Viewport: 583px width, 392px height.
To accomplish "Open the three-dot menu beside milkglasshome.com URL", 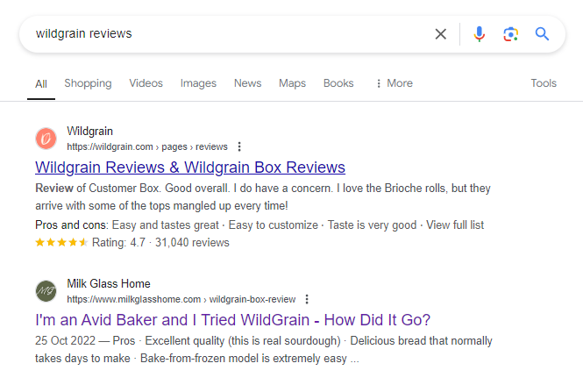I will 307,299.
